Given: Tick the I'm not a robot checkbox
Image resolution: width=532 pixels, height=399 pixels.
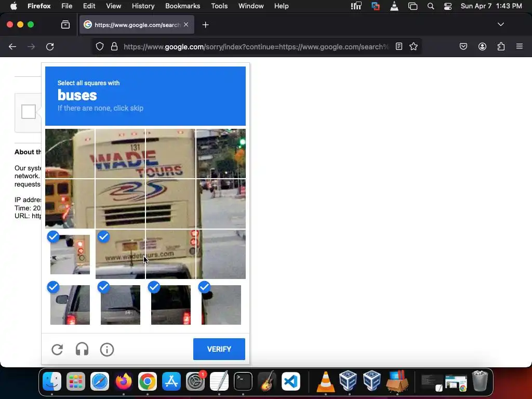Looking at the screenshot, I should point(29,112).
